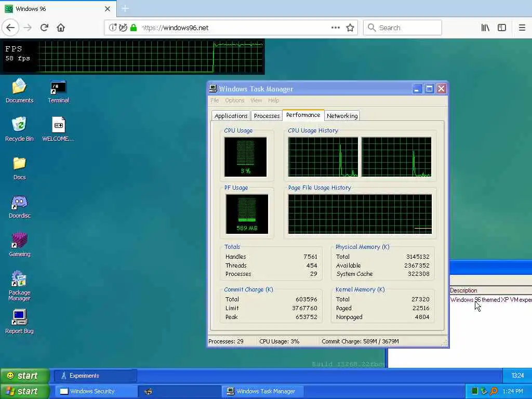Click the PF Usage 589 MB meter

click(x=247, y=214)
